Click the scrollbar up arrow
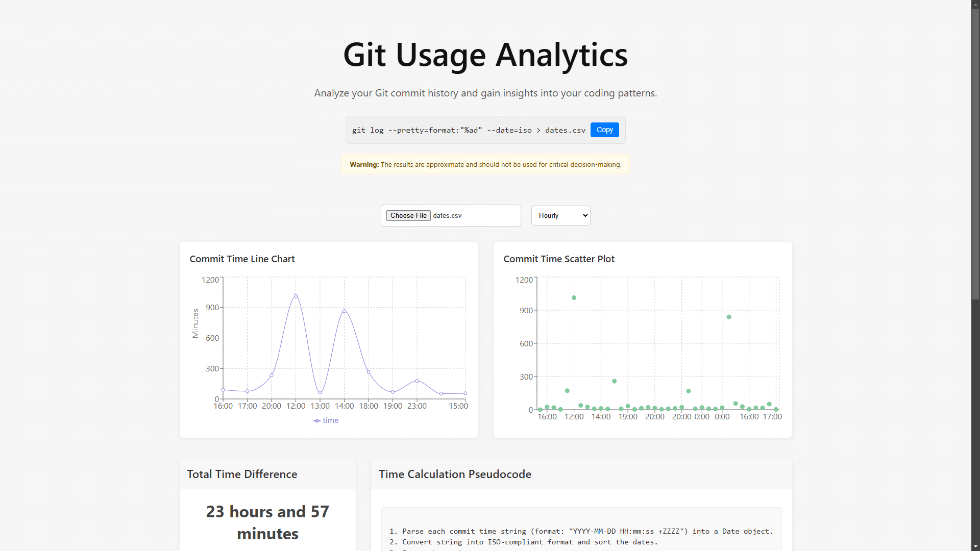Image resolution: width=980 pixels, height=551 pixels. point(975,4)
